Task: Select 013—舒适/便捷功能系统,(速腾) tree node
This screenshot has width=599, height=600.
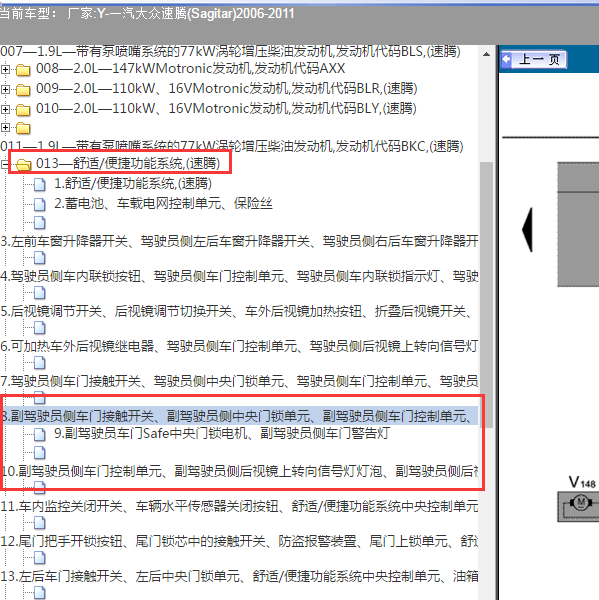Action: tap(128, 164)
